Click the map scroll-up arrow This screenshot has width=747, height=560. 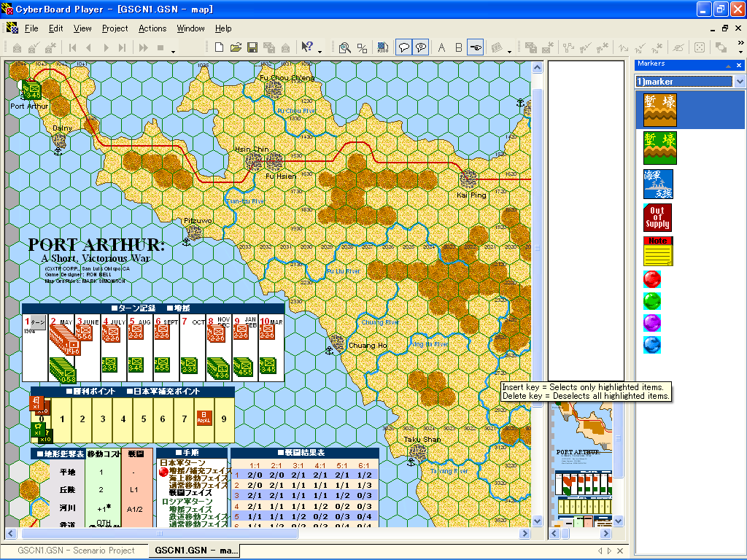(x=537, y=67)
